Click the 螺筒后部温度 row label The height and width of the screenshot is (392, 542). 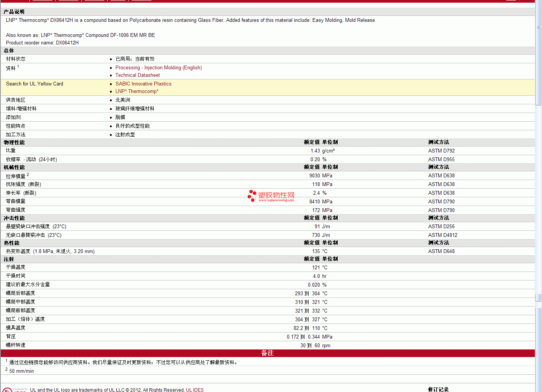pyautogui.click(x=21, y=293)
